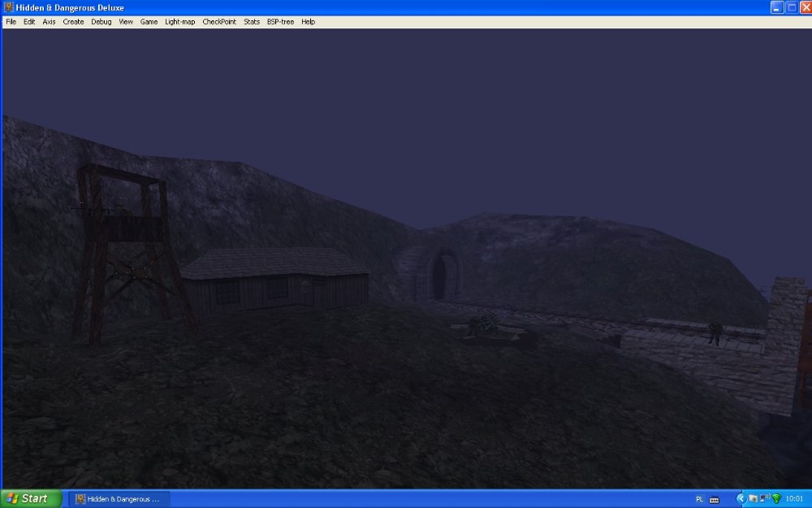Open the File menu
The height and width of the screenshot is (508, 812).
[x=11, y=22]
